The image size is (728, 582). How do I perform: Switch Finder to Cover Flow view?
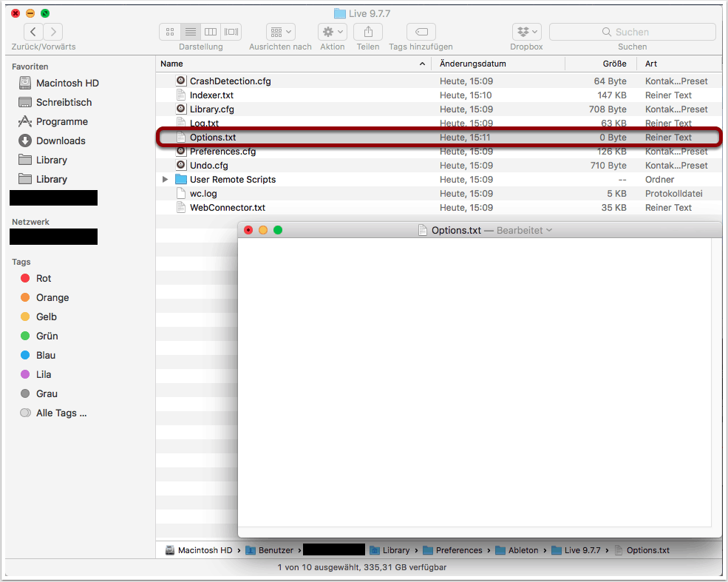231,32
